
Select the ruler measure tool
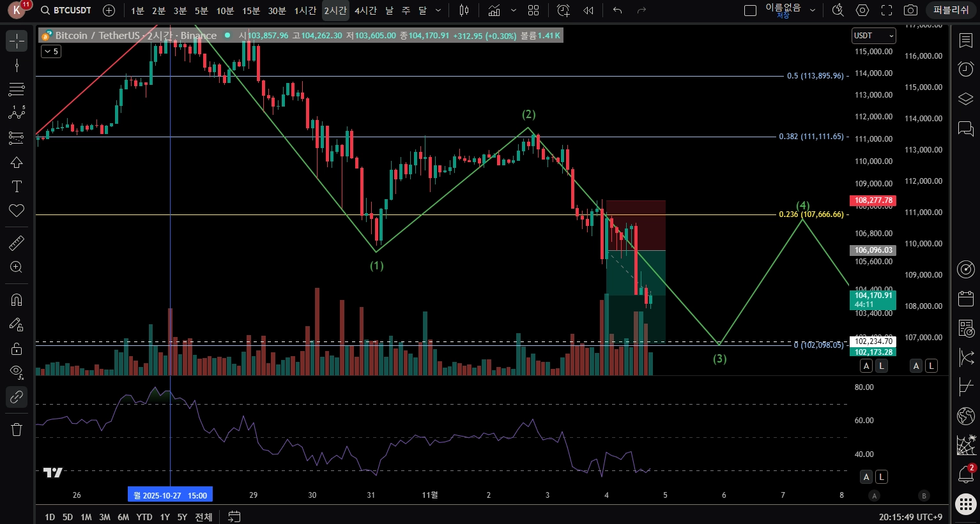17,243
